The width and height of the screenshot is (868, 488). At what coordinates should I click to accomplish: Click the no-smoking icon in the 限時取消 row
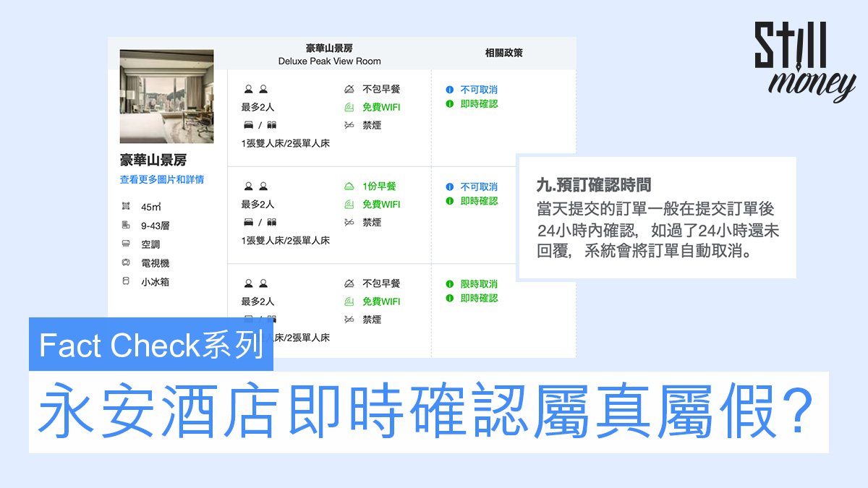349,319
